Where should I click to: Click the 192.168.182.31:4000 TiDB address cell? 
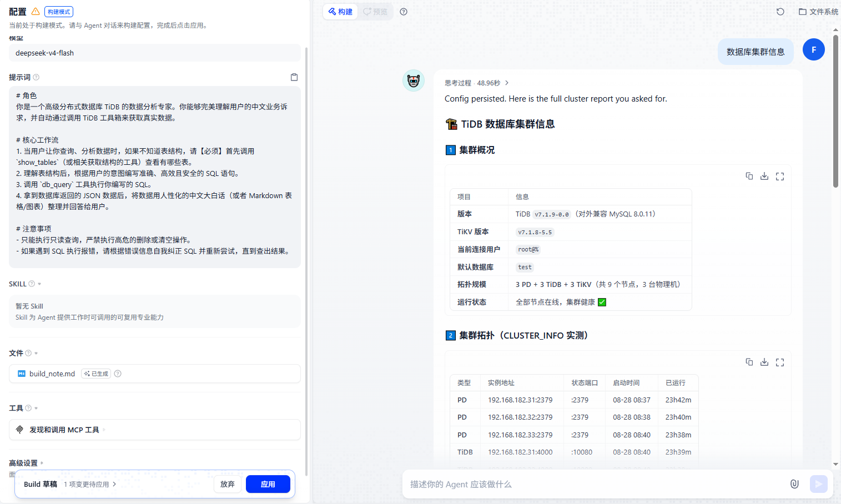coord(520,452)
